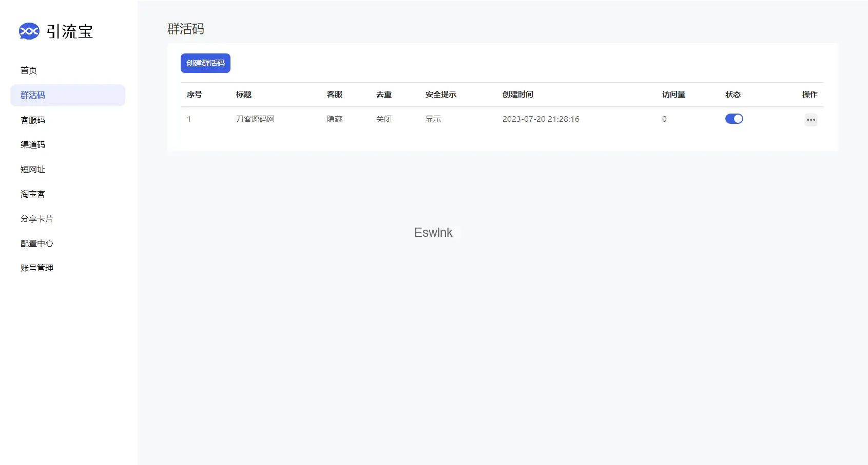Open the three-dot actions menu for row 1

[x=811, y=120]
